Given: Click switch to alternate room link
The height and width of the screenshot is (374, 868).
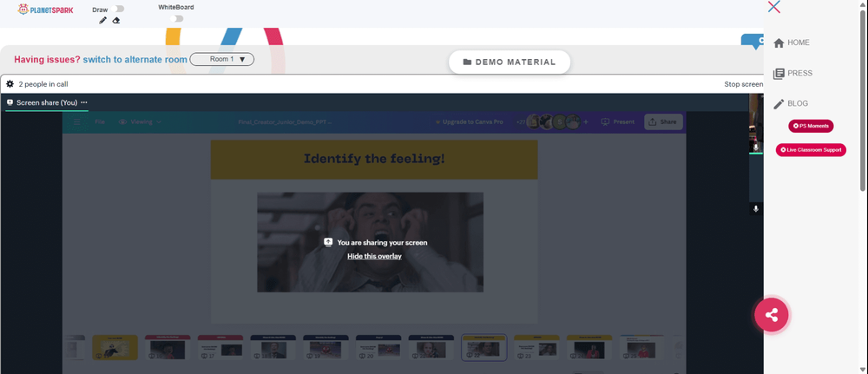Looking at the screenshot, I should pyautogui.click(x=135, y=59).
